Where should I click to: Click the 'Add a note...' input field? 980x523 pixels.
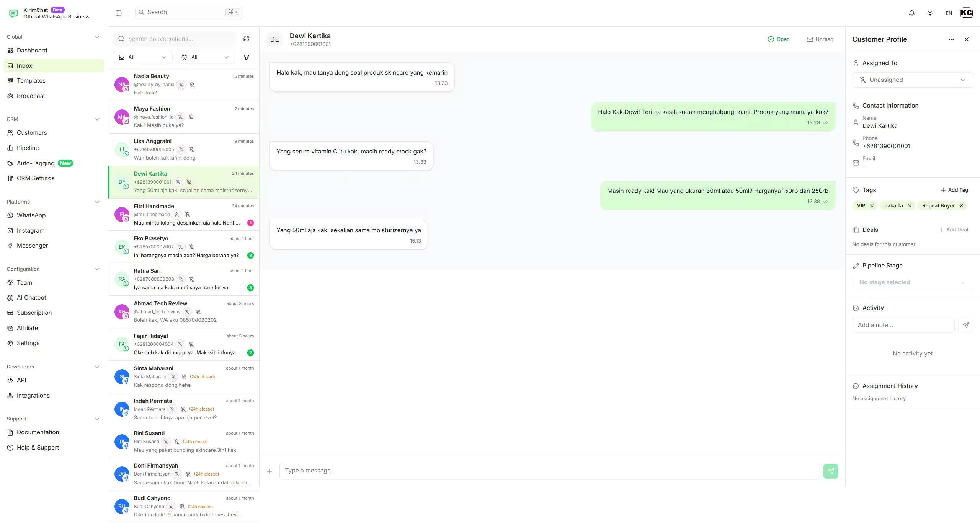pyautogui.click(x=903, y=325)
